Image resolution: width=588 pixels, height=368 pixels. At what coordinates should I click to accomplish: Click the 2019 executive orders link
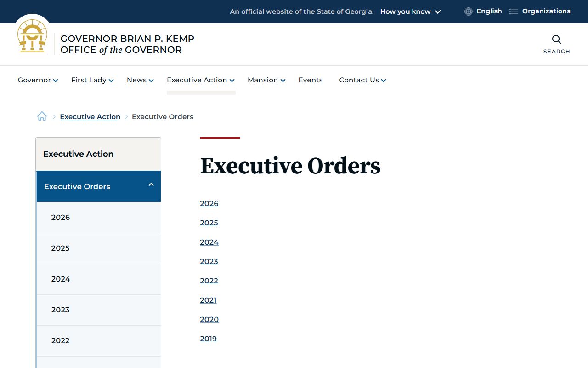(208, 339)
